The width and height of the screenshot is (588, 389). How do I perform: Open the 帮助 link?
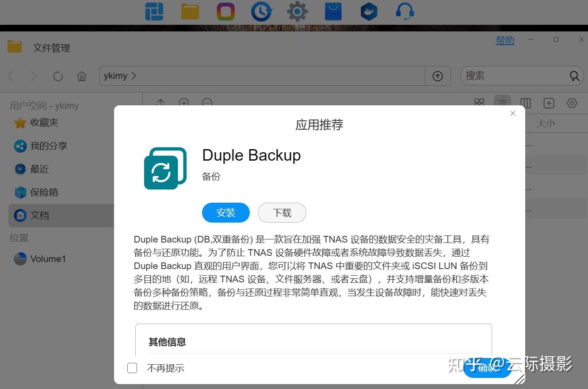pyautogui.click(x=505, y=40)
